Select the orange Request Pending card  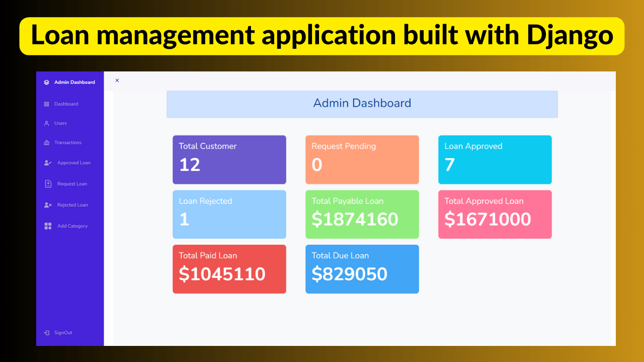362,159
